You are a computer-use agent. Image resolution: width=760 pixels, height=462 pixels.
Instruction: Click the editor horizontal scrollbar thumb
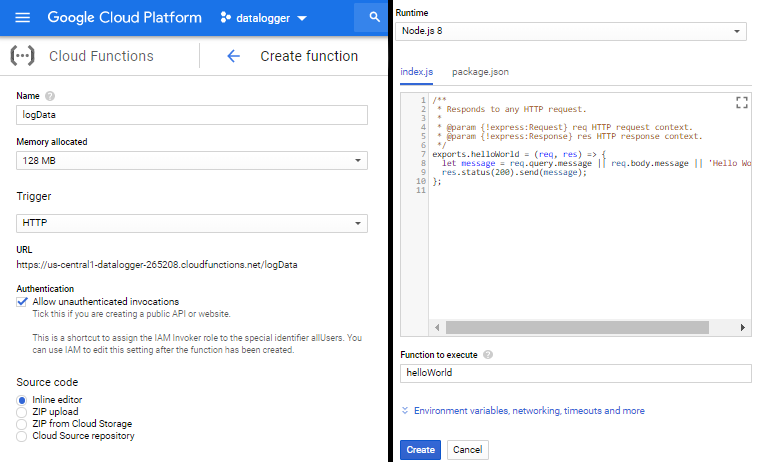coord(577,328)
